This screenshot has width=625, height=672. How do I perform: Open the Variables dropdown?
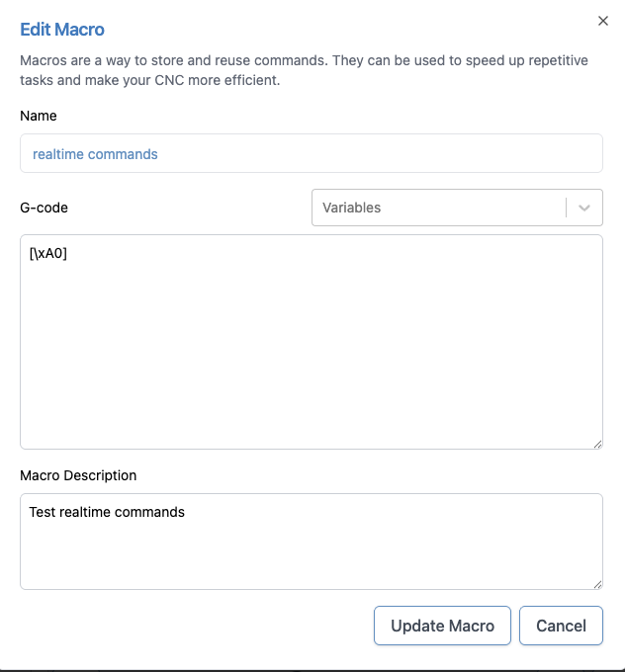[457, 208]
